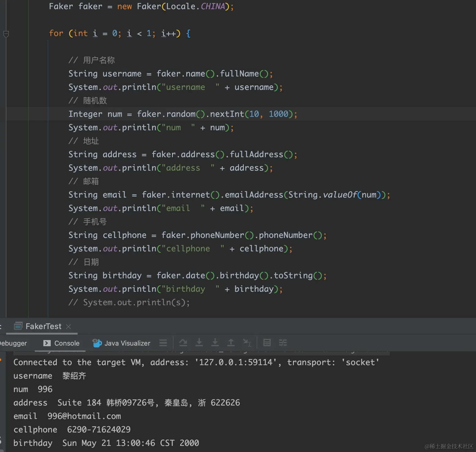The height and width of the screenshot is (452, 476).
Task: Click the FakerTest run configuration icon
Action: [x=18, y=326]
